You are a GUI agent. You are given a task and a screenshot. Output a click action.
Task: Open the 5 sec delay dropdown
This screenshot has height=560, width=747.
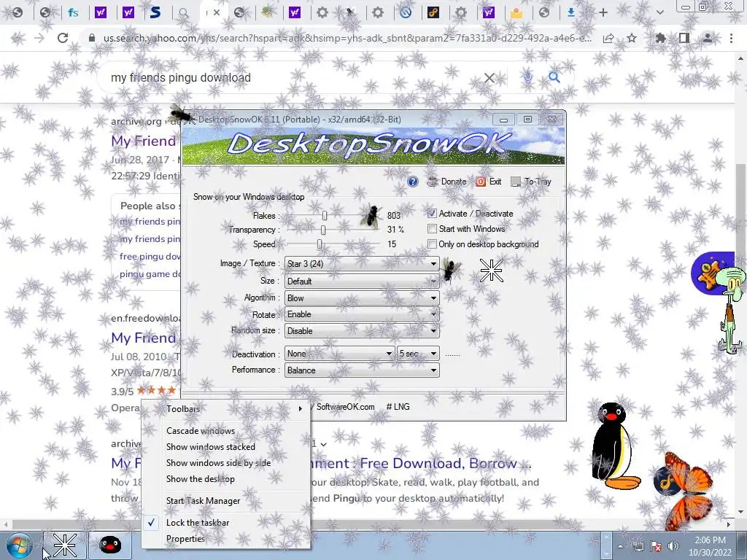click(x=418, y=354)
